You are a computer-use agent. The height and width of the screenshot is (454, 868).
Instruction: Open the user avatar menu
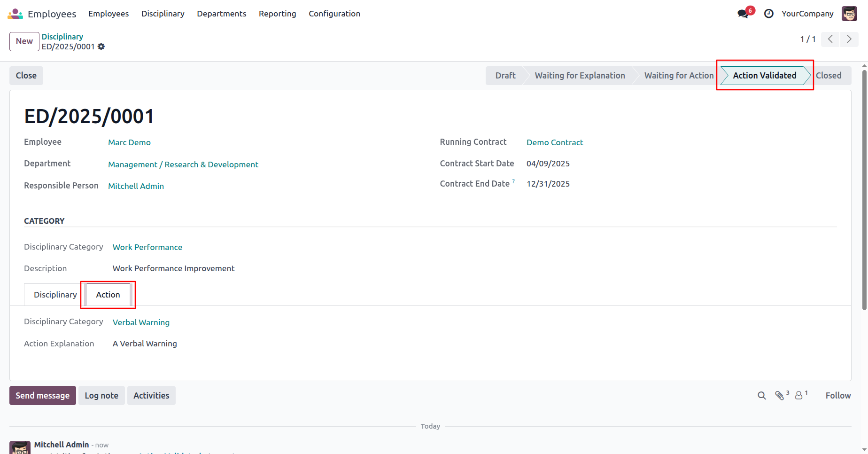pyautogui.click(x=849, y=14)
